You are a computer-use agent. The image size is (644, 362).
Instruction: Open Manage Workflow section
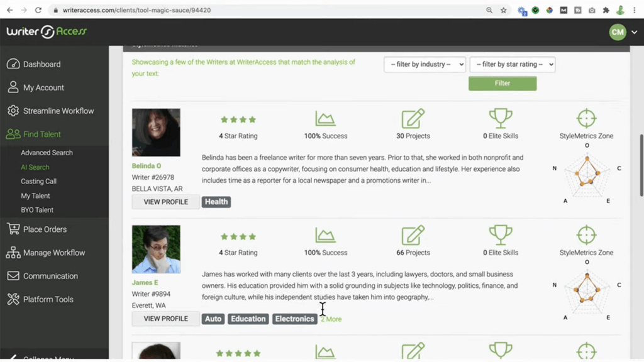54,253
